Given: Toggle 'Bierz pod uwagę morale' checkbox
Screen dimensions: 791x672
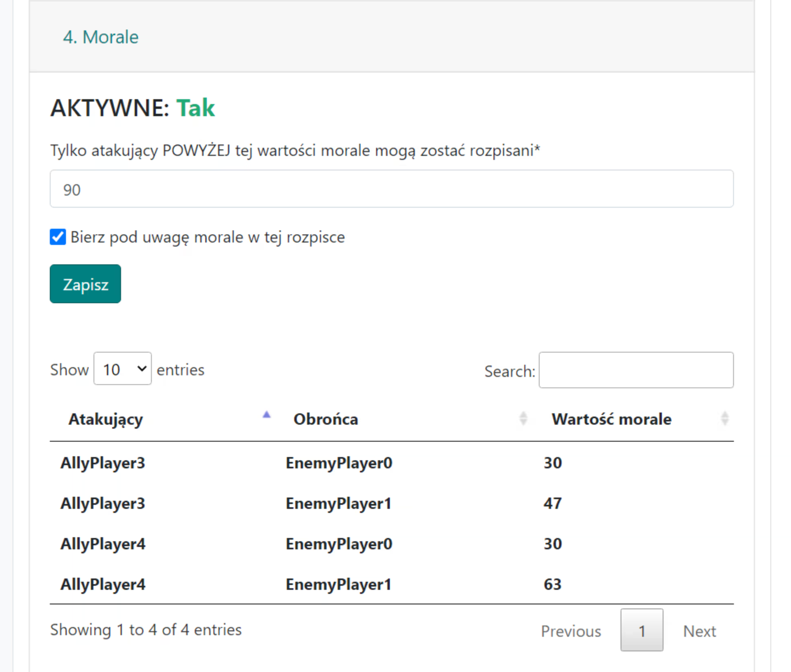Looking at the screenshot, I should point(58,237).
